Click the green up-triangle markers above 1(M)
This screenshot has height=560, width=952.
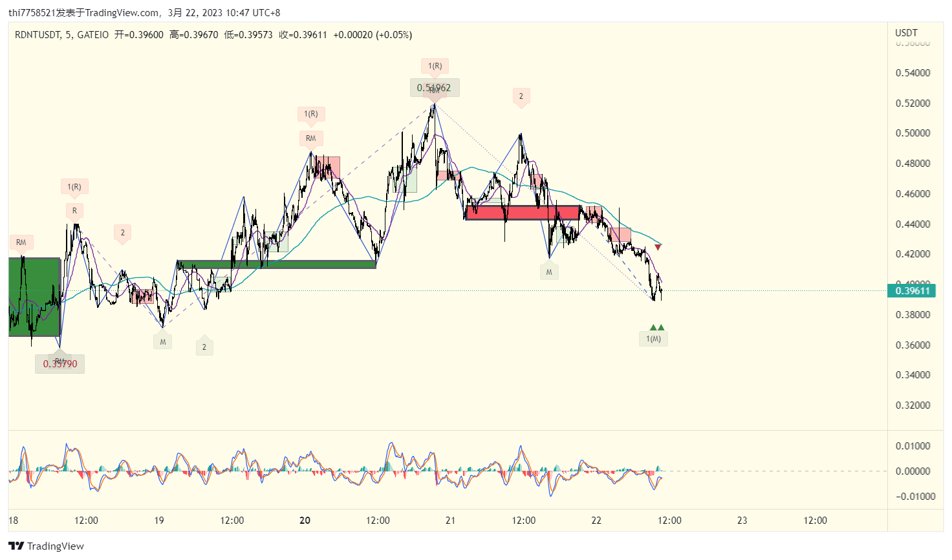tap(657, 328)
